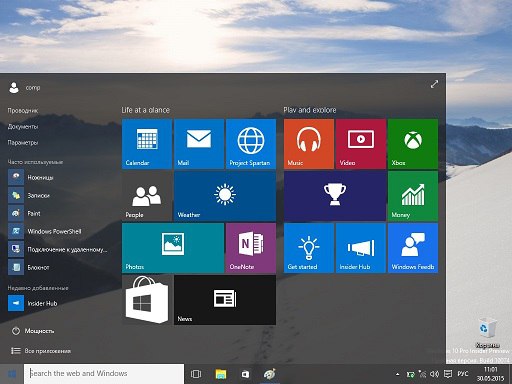Open the Calendar tile
The height and width of the screenshot is (384, 512).
147,144
